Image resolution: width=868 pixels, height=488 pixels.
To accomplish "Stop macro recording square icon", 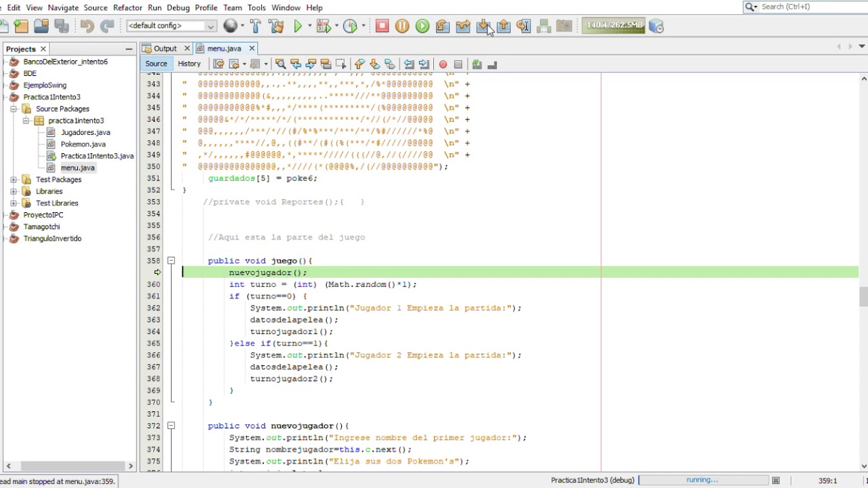I will [x=458, y=64].
